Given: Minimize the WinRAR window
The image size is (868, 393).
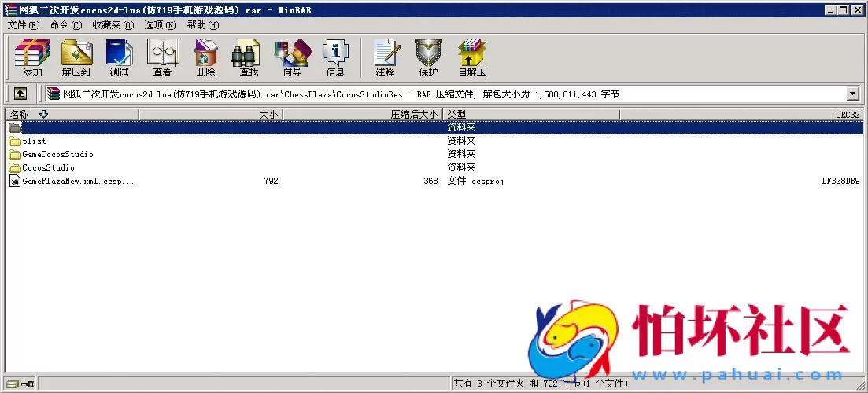Looking at the screenshot, I should click(829, 9).
